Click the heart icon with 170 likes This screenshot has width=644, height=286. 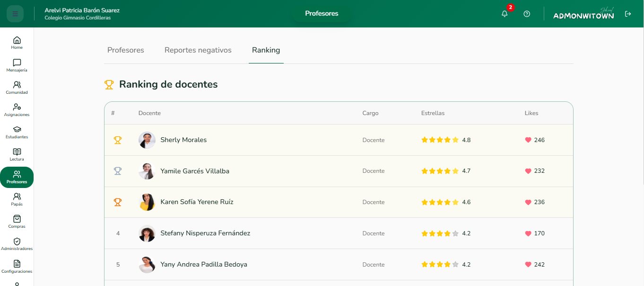[x=528, y=233]
